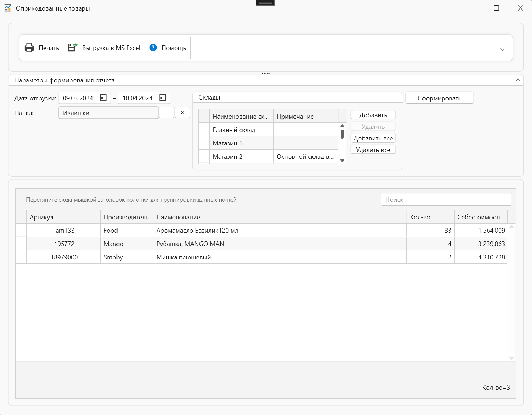Click Добавить все button
Screen dimensions: 532x415
pos(373,138)
